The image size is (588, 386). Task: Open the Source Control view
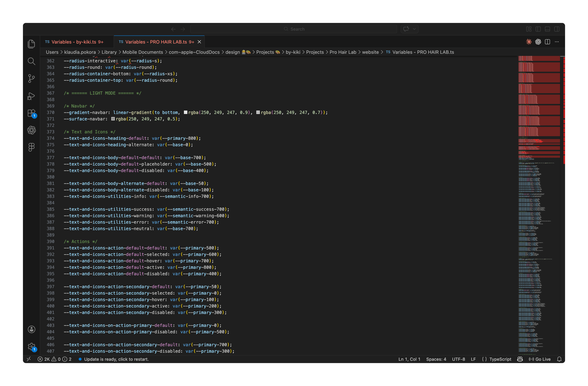(x=31, y=78)
